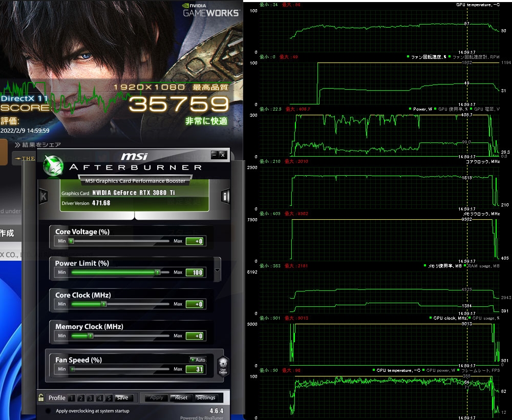Click the GPU temperature graph in monitor
This screenshot has height=420, width=512.
[x=379, y=31]
